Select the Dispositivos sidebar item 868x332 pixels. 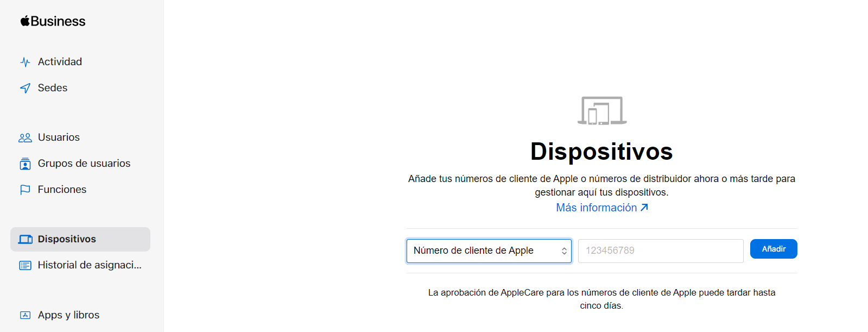[80, 239]
